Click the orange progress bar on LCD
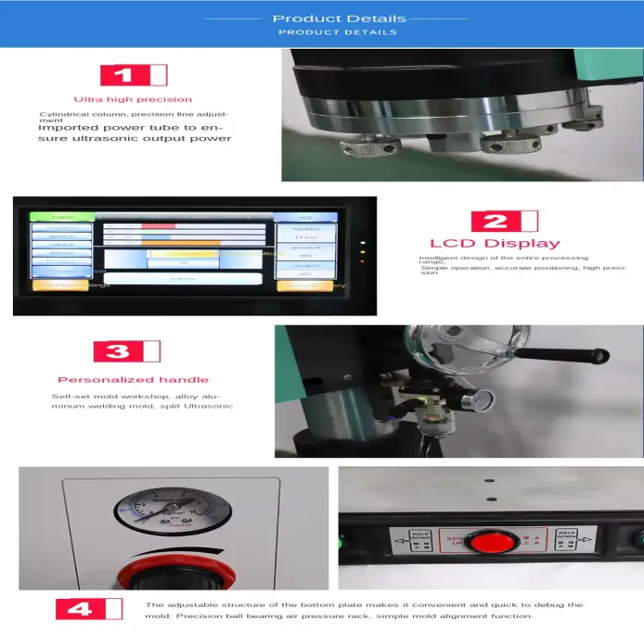 pos(180,244)
